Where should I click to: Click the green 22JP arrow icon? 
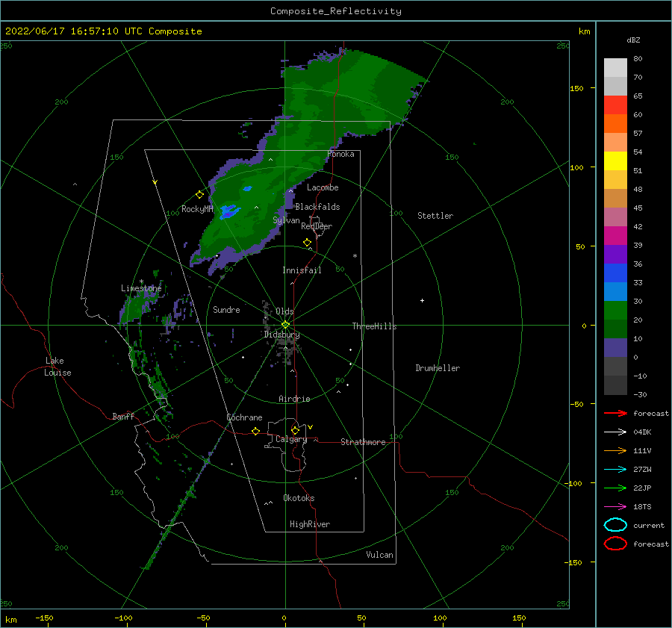(x=615, y=488)
